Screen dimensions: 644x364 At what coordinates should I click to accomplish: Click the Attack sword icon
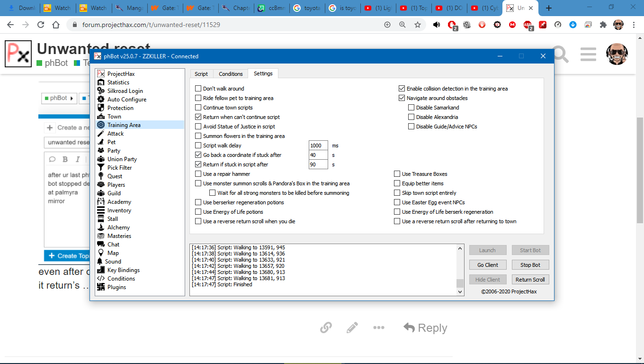[x=100, y=134]
